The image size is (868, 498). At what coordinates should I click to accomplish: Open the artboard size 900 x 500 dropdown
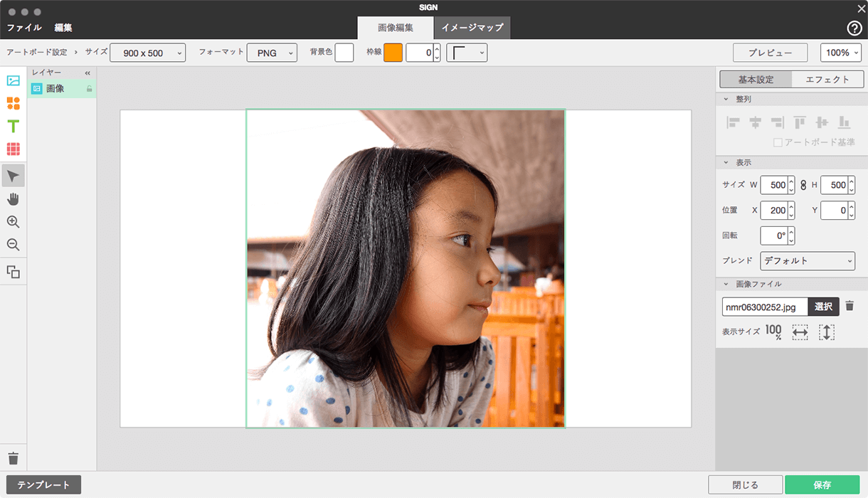(x=148, y=53)
